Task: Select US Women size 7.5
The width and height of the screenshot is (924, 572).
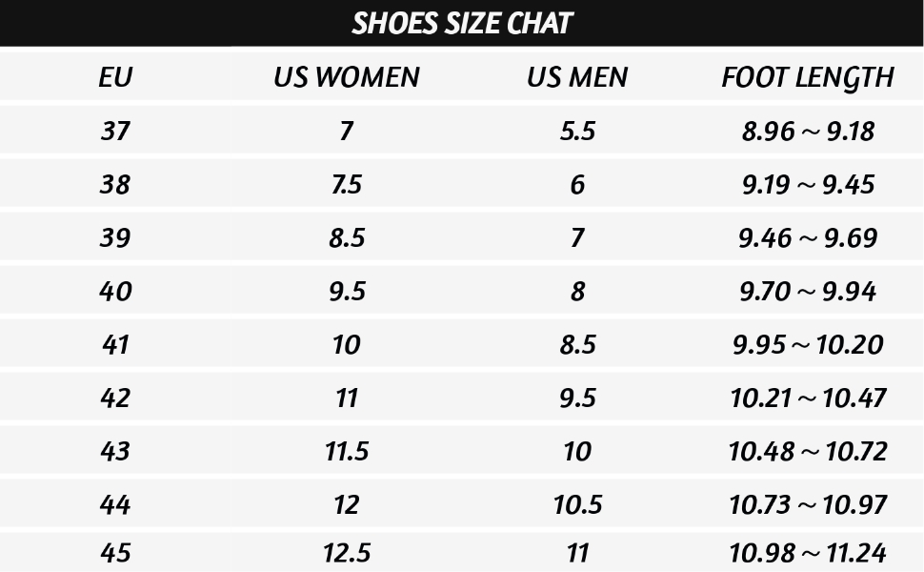Action: click(346, 184)
